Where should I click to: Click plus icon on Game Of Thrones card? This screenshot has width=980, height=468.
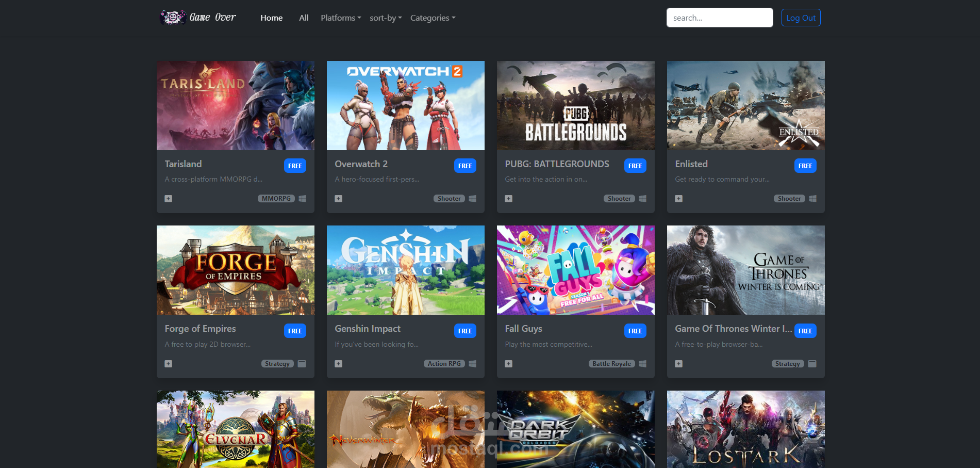(x=679, y=364)
